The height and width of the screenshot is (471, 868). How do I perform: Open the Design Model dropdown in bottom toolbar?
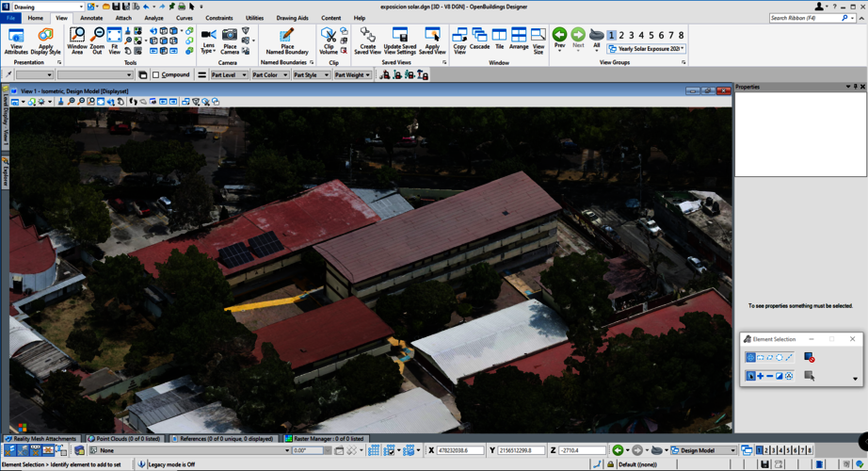click(x=704, y=450)
